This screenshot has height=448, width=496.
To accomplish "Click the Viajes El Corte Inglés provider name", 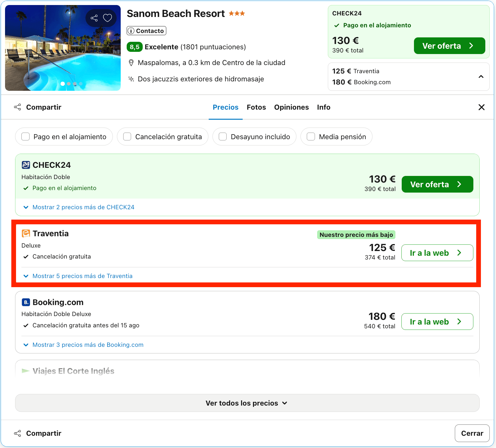I will click(74, 371).
